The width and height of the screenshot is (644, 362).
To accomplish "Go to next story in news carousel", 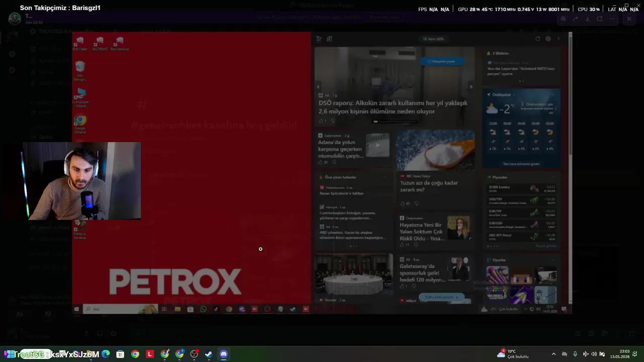I will tap(471, 86).
